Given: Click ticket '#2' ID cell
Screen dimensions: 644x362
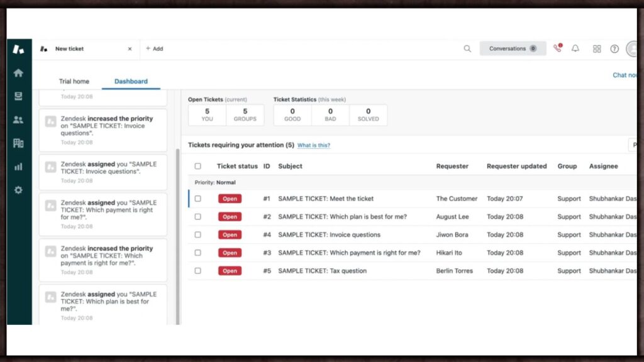Looking at the screenshot, I should pos(267,217).
